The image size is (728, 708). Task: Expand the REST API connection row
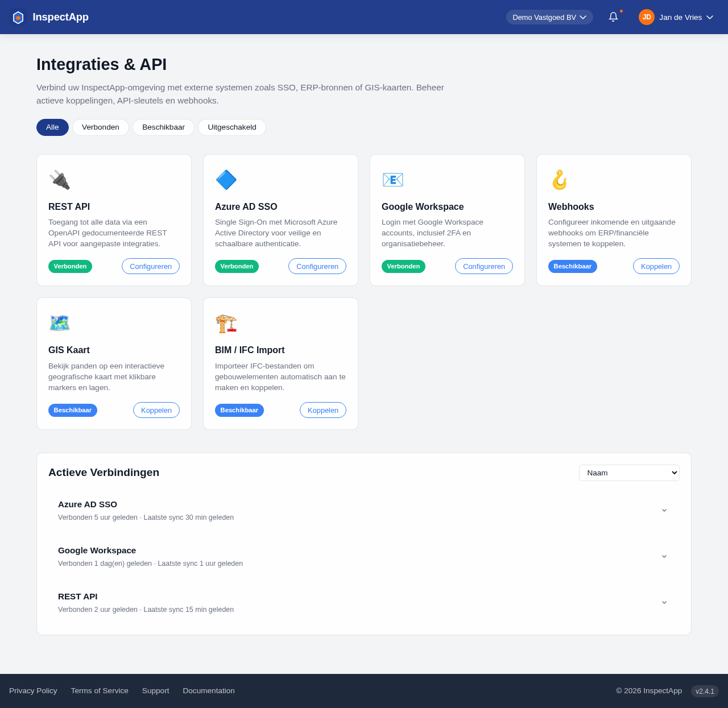[364, 602]
